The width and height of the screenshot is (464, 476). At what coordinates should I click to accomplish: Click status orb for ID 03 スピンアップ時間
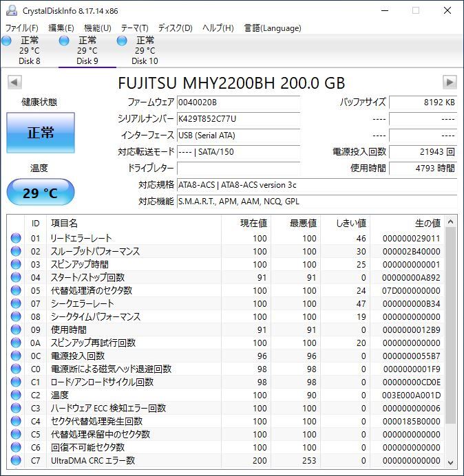coord(16,264)
